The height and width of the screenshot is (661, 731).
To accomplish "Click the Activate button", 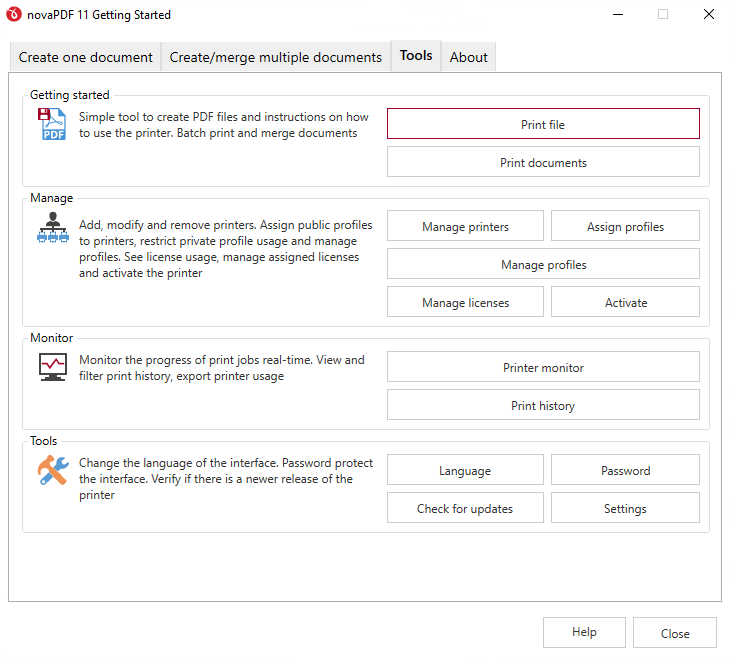I will (625, 302).
